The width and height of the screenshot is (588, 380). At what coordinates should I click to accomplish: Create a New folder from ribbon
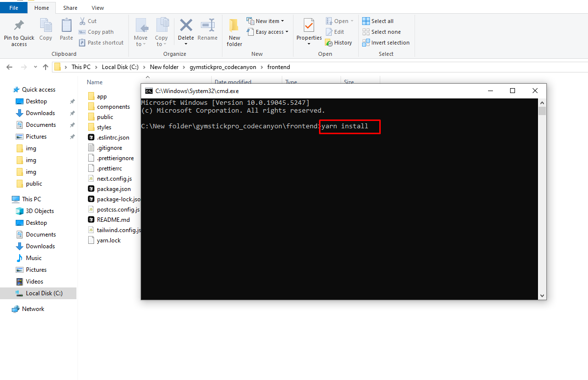click(x=234, y=33)
